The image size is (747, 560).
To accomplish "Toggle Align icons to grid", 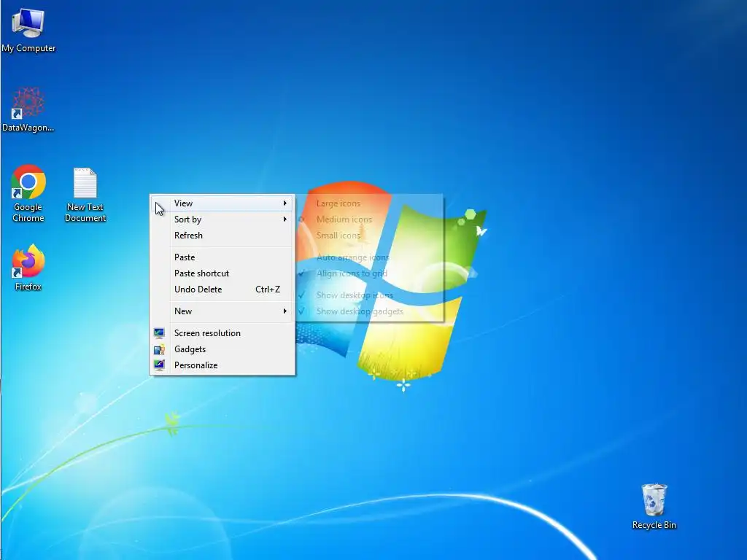I will tap(369, 273).
